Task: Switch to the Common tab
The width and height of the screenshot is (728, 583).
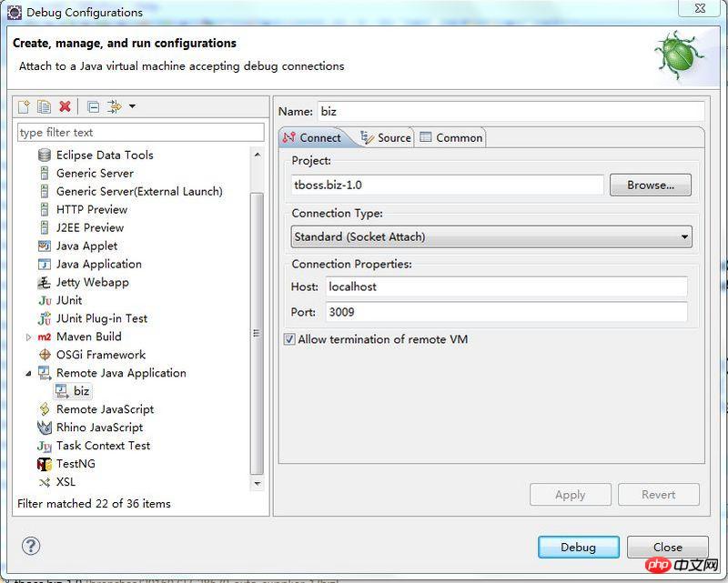Action: (451, 138)
